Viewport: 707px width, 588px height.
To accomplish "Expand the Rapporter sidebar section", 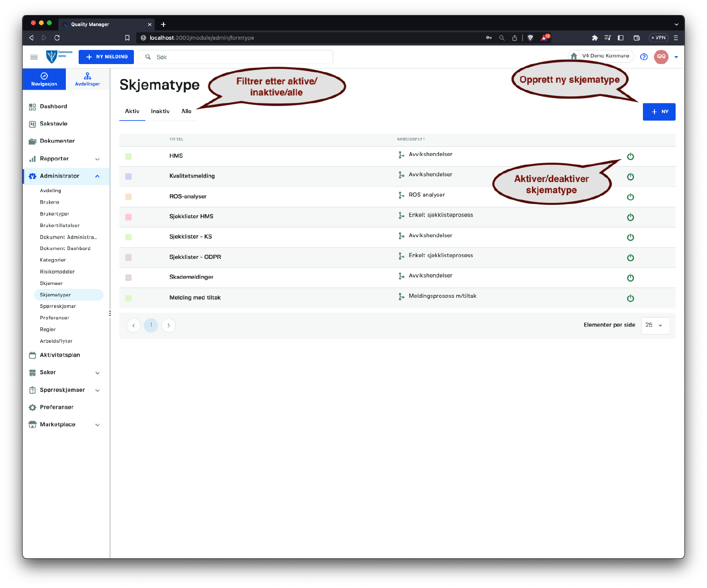I will [97, 159].
